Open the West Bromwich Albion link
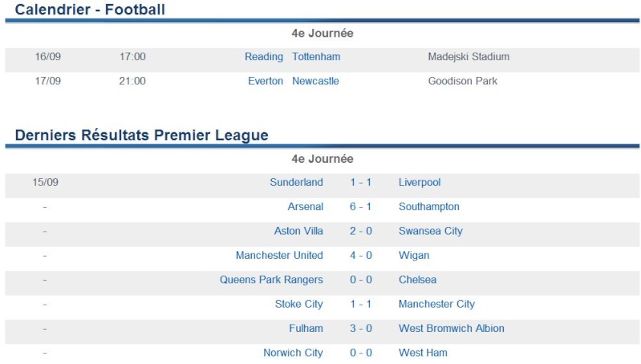 (x=452, y=329)
